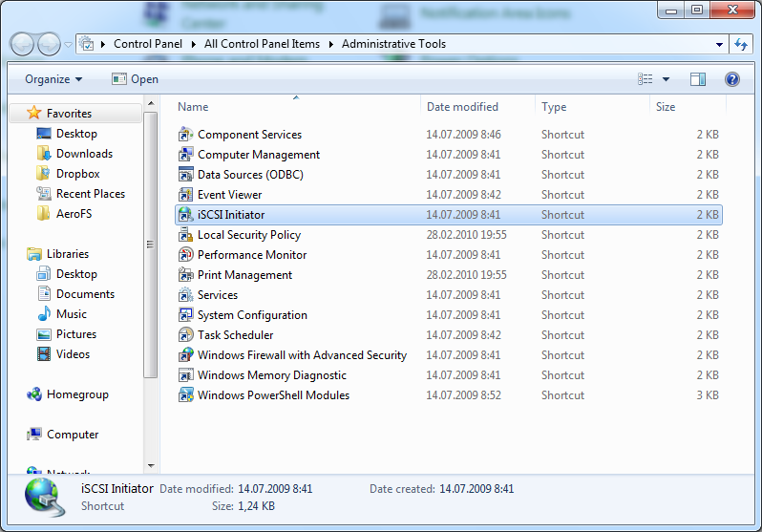
Task: Click the Back navigation arrow
Action: (x=22, y=44)
